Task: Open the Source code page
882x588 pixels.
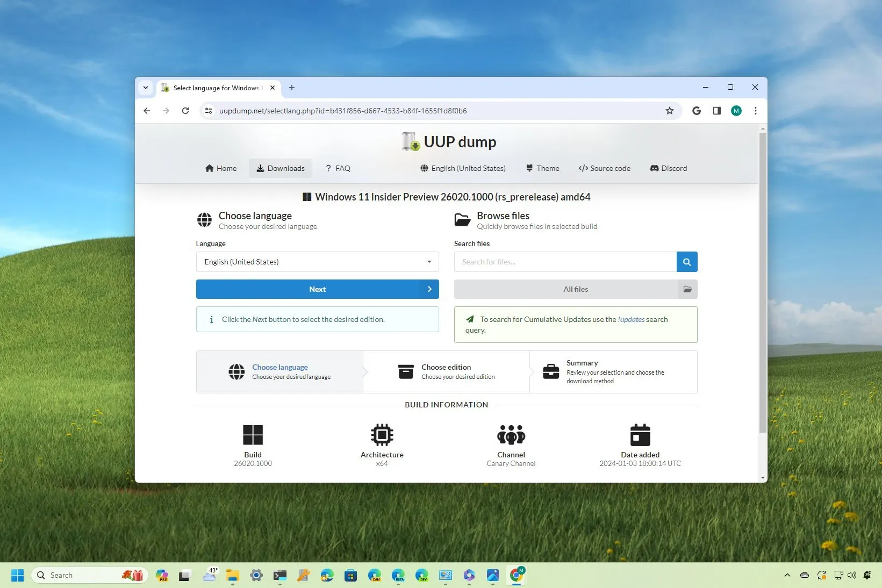Action: [x=604, y=168]
